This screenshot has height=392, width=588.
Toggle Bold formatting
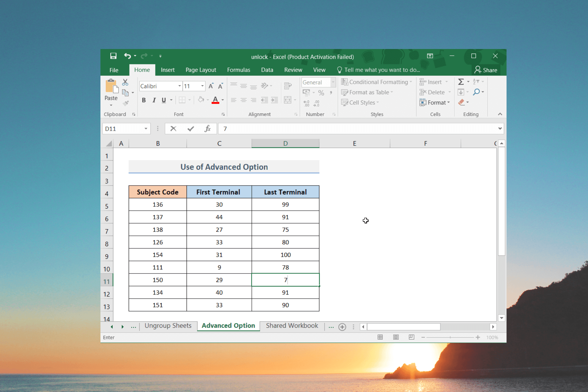144,100
